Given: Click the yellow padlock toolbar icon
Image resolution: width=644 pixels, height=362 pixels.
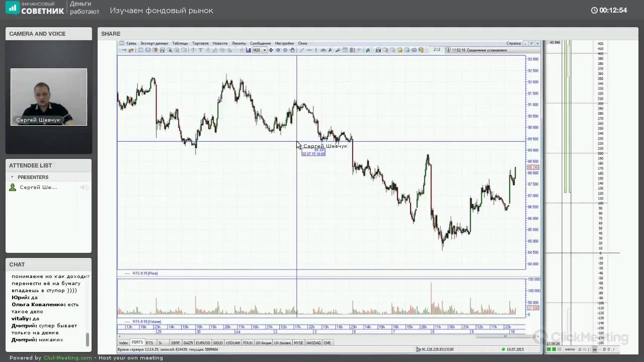Looking at the screenshot, I should point(399,50).
